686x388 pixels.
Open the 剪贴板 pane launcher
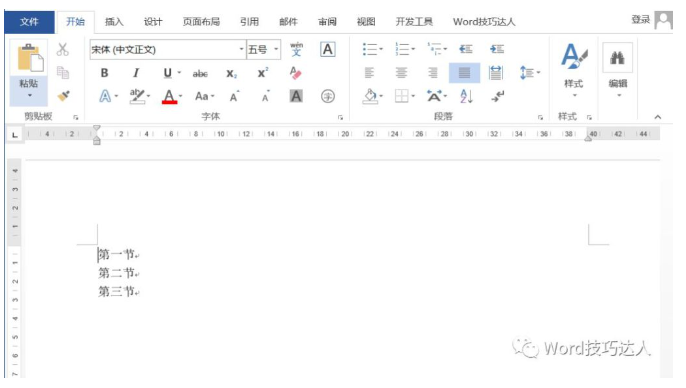[76, 117]
